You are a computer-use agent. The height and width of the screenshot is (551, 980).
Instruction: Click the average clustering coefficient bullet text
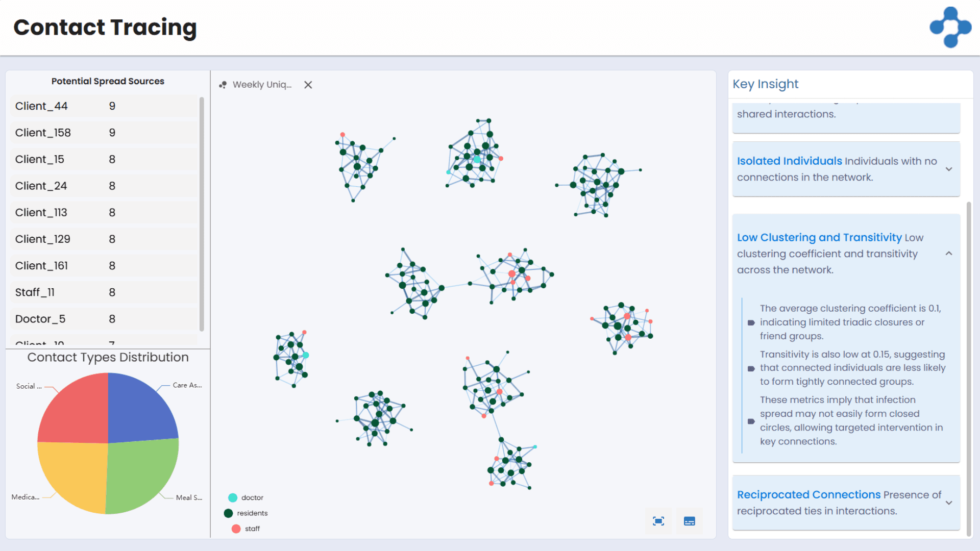point(851,322)
